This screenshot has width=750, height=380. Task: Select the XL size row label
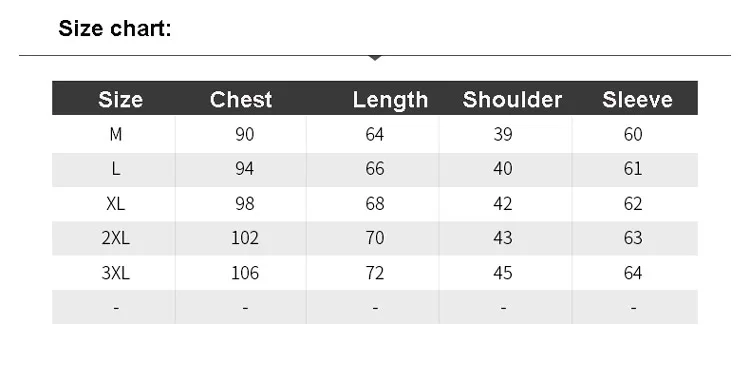tap(116, 204)
